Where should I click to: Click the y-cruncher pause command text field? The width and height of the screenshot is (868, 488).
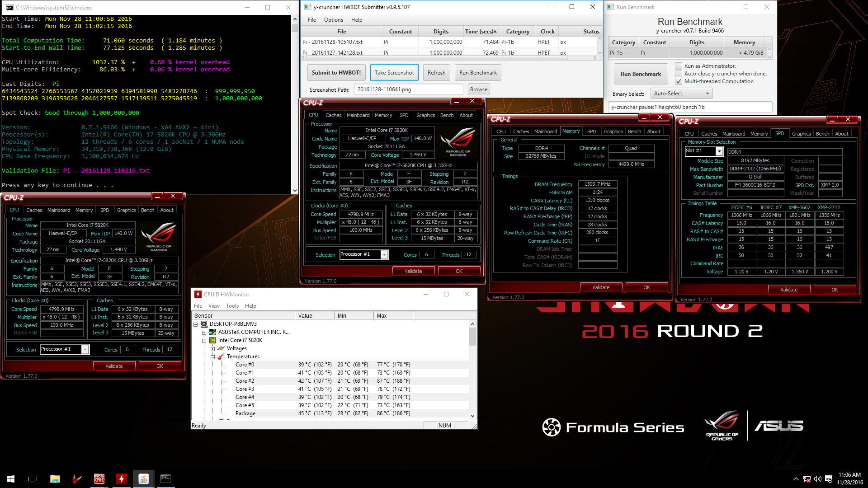click(690, 107)
